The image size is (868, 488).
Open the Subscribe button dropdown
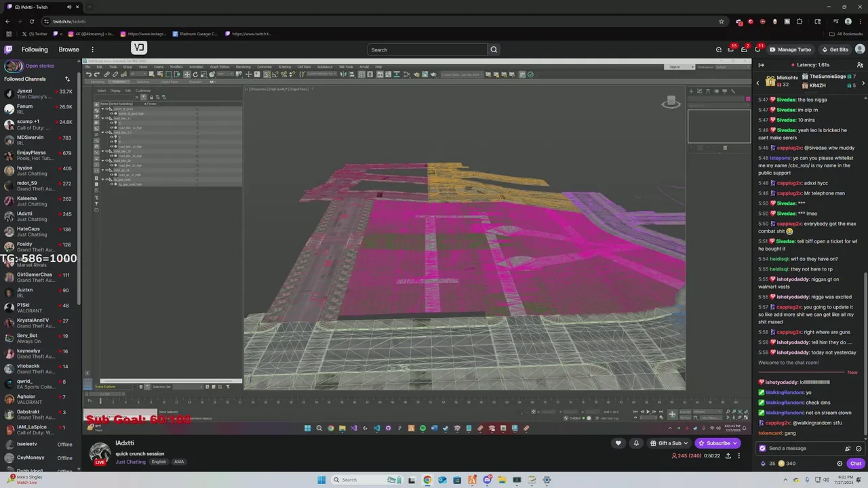tap(735, 443)
